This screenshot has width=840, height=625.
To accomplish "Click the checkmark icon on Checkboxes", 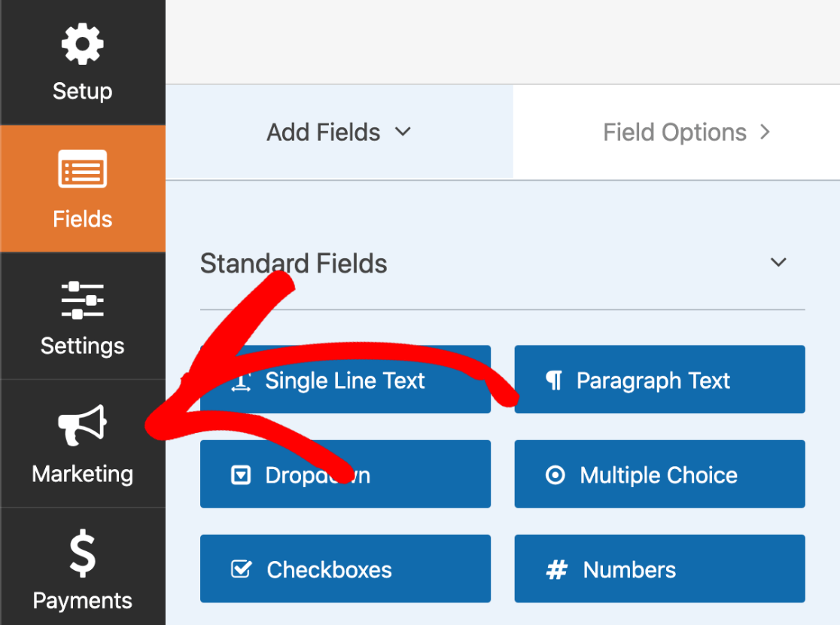I will pos(241,569).
